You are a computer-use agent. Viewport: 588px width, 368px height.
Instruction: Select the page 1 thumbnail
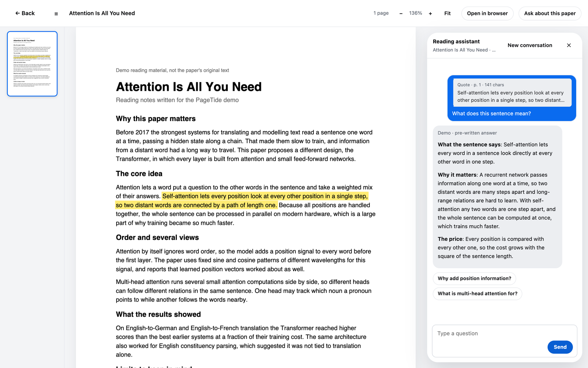tap(32, 64)
